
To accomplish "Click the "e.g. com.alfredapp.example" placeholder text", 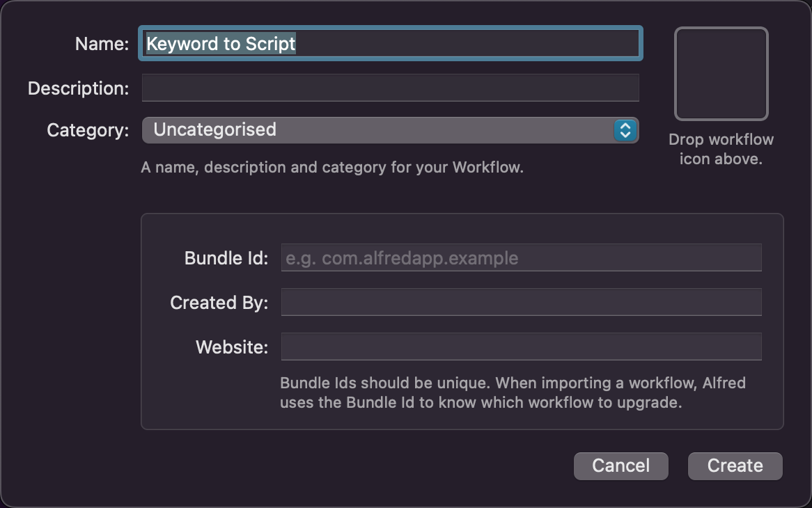I will click(x=403, y=258).
